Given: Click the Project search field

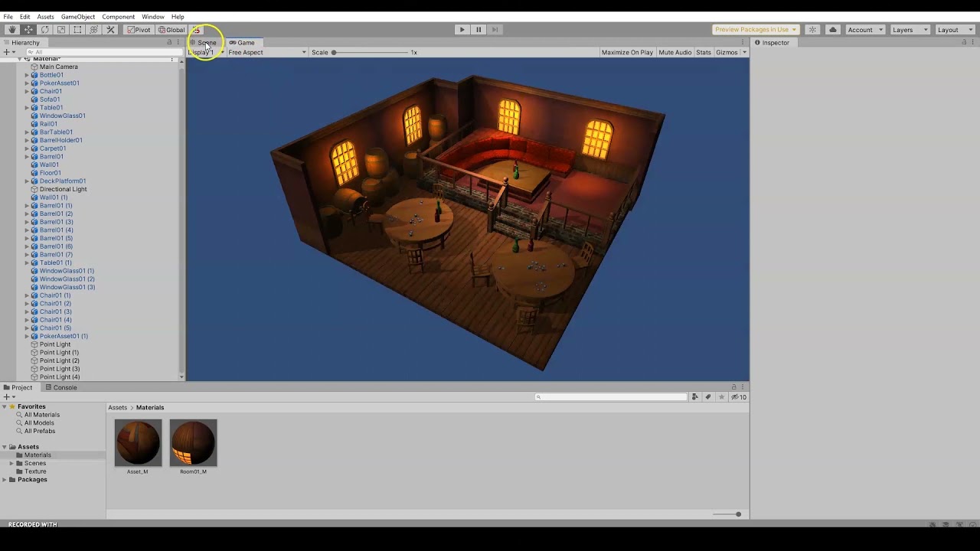Looking at the screenshot, I should coord(611,397).
